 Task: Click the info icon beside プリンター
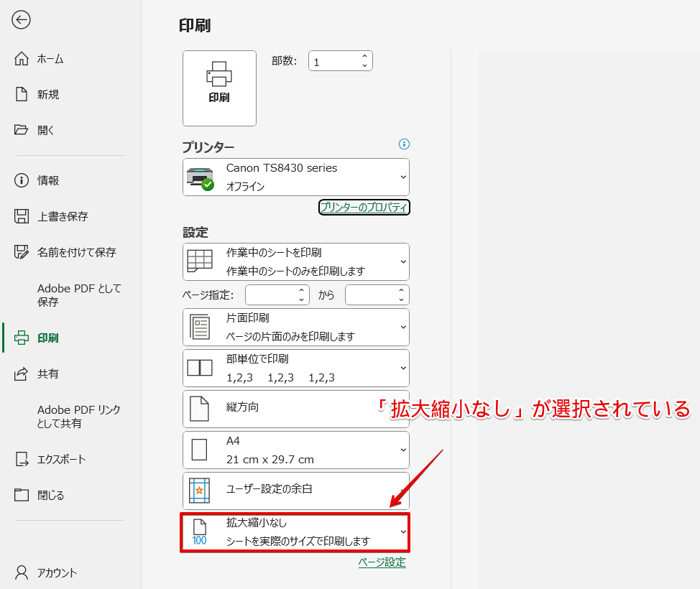[404, 144]
